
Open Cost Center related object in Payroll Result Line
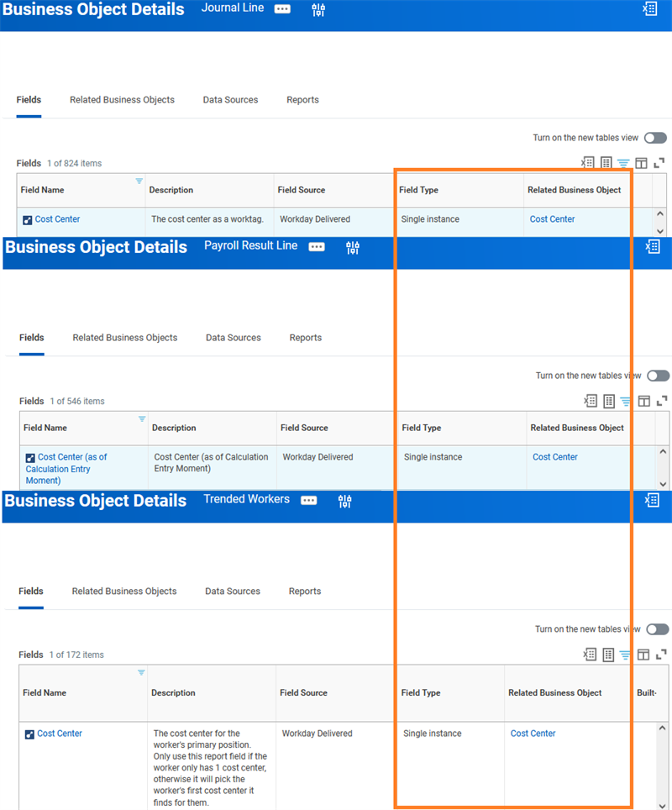(x=555, y=456)
